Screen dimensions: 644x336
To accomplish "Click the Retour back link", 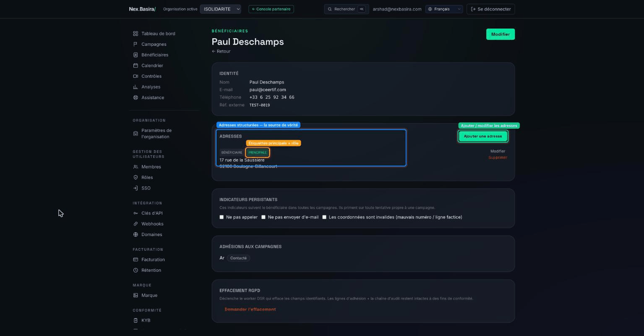I will [221, 51].
